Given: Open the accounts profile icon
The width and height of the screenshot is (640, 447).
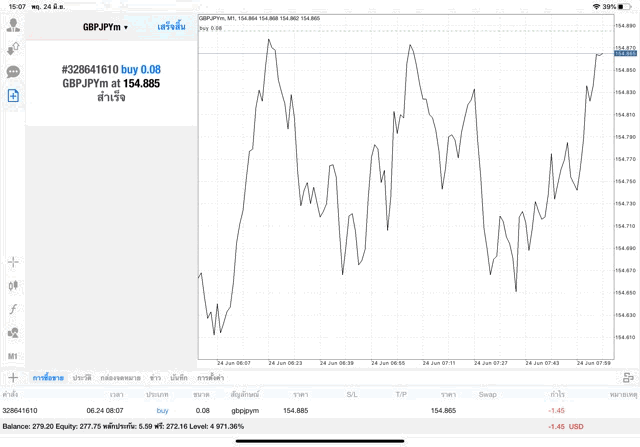Looking at the screenshot, I should pyautogui.click(x=13, y=25).
